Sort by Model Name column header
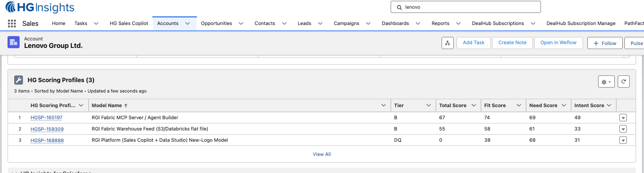 (107, 105)
